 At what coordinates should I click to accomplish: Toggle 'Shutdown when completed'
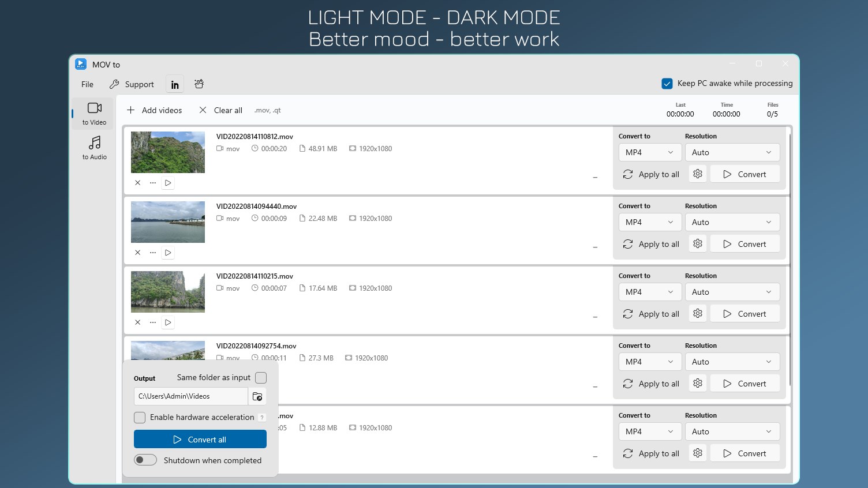[x=145, y=460]
